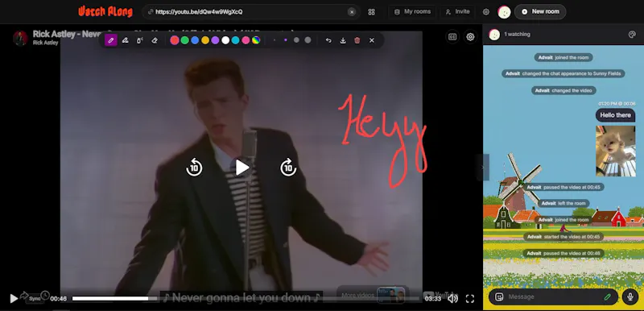Open the emoji sticker picker

click(x=499, y=296)
